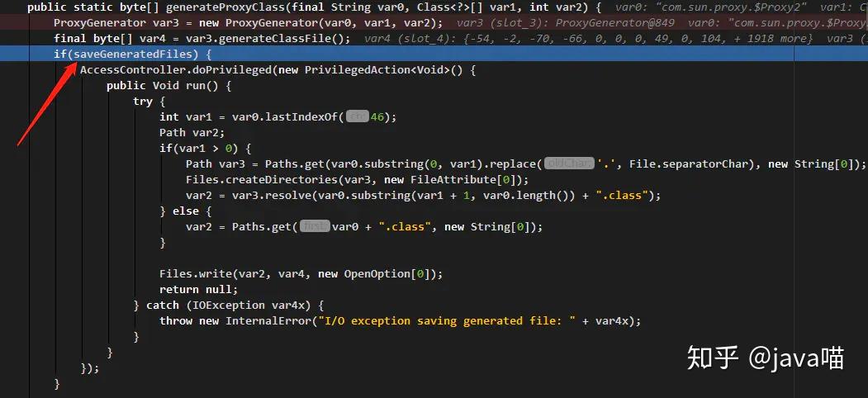
Task: Click the 'return null' statement
Action: click(198, 290)
